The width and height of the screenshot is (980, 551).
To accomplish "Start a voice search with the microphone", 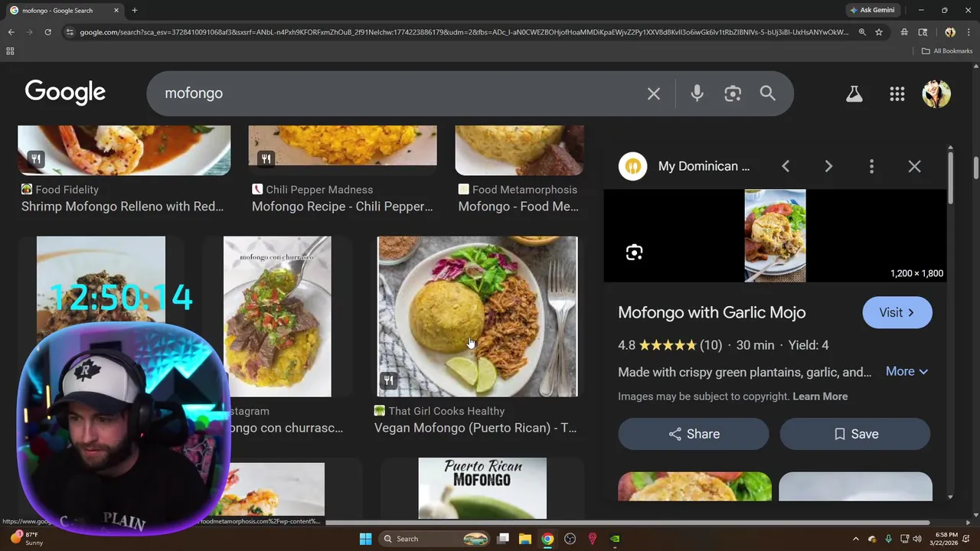I will pos(697,93).
